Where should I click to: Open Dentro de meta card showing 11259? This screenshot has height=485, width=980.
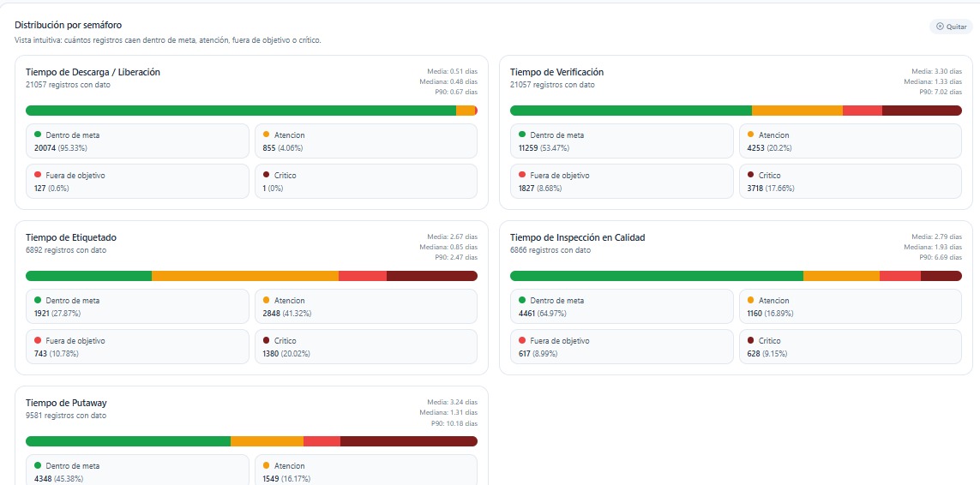tap(622, 141)
